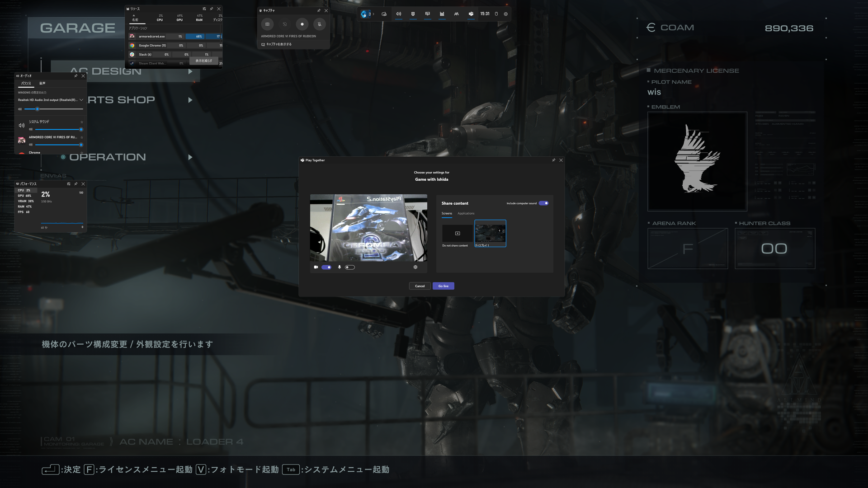Image resolution: width=868 pixels, height=488 pixels.
Task: Cancel the Play Together setup
Action: click(x=420, y=286)
